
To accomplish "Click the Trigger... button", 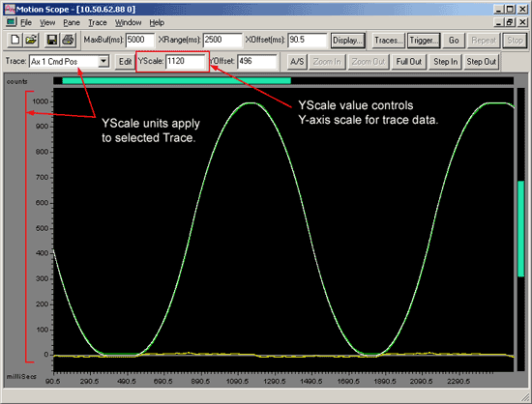I will click(424, 41).
